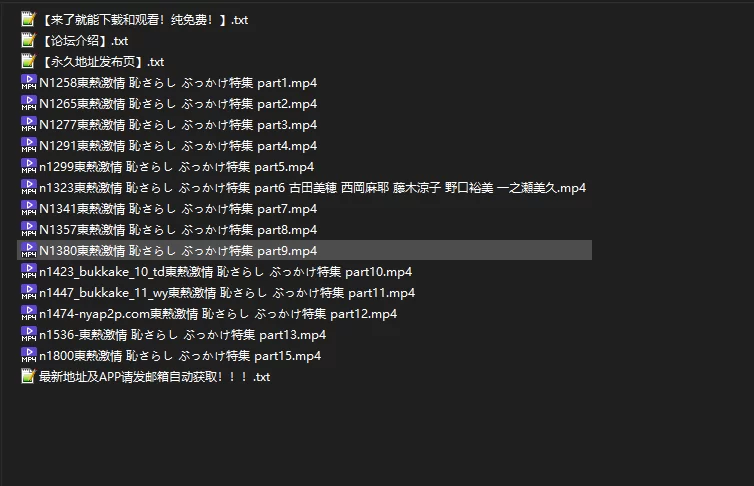Click the MP4 icon of the N1258 part1 file
Screen dimensions: 754x486
tap(28, 83)
